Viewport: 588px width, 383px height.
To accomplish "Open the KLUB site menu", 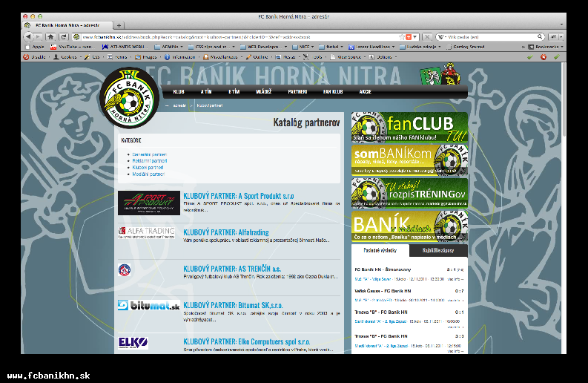I will click(x=179, y=91).
